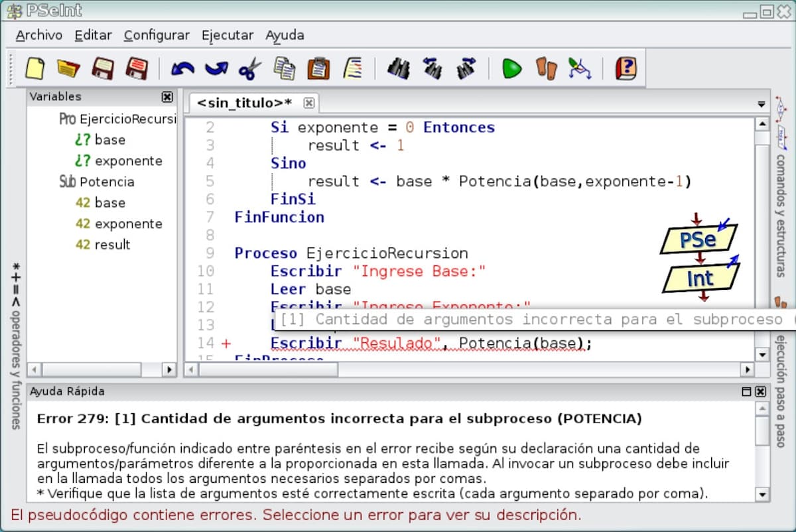The image size is (796, 532).
Task: Close the Variables panel
Action: click(167, 97)
